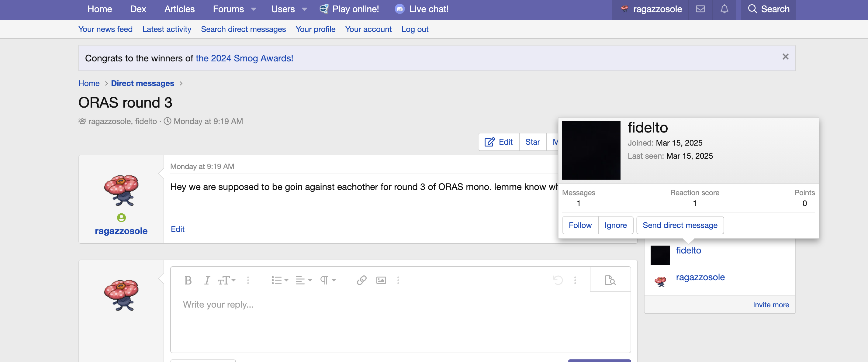This screenshot has height=362, width=868.
Task: Follow user fidelto
Action: pyautogui.click(x=580, y=225)
